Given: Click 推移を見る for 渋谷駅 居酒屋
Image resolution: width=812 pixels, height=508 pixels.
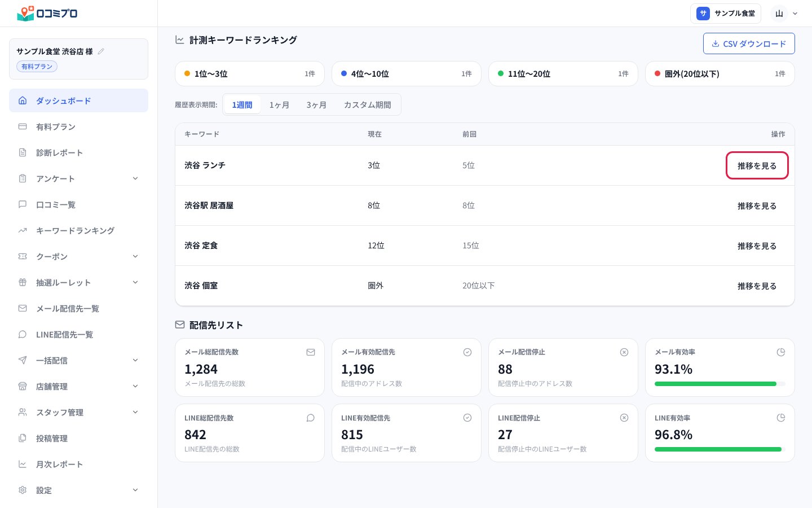Looking at the screenshot, I should 757,205.
